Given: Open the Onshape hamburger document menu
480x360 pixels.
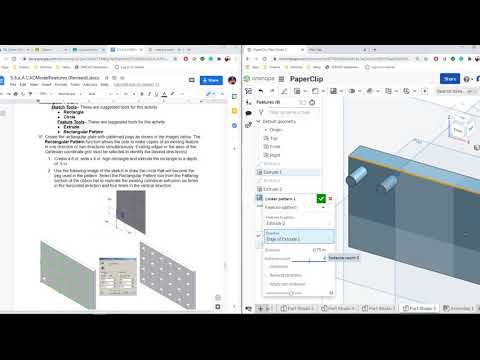Looking at the screenshot, I should tap(282, 79).
